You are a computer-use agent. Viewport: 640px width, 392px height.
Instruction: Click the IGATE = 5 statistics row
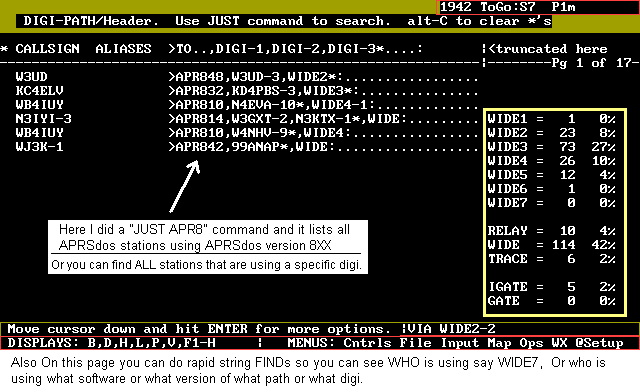[551, 287]
